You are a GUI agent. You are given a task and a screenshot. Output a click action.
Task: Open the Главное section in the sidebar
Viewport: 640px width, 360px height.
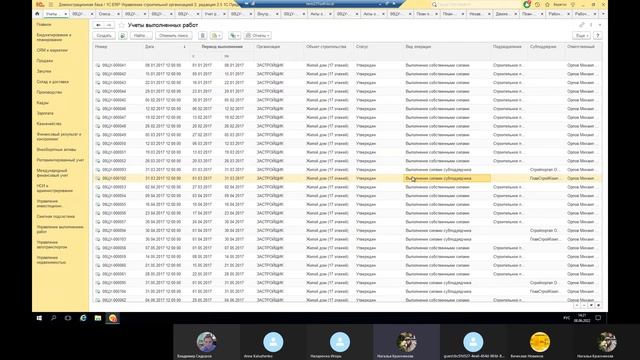click(x=44, y=24)
